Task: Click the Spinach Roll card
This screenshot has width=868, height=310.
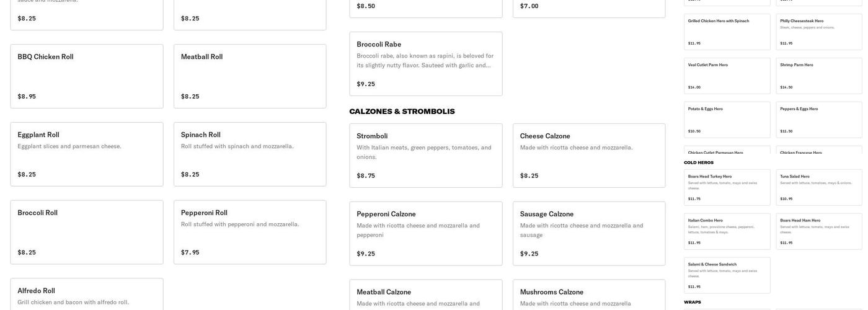Action: 250,154
